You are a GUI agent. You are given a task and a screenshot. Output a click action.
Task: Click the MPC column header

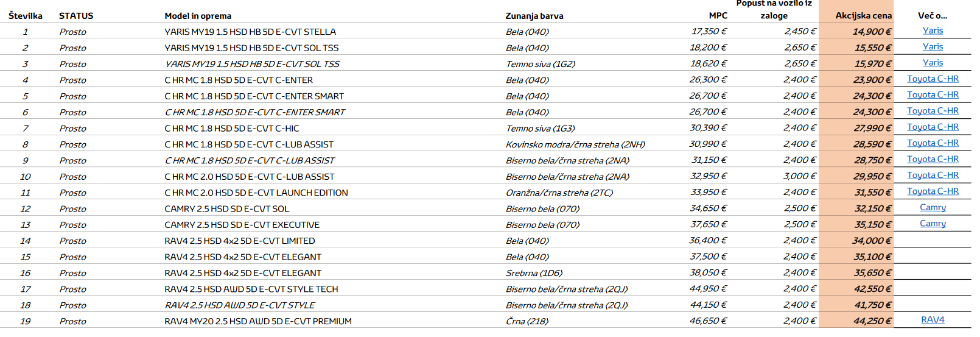click(718, 16)
